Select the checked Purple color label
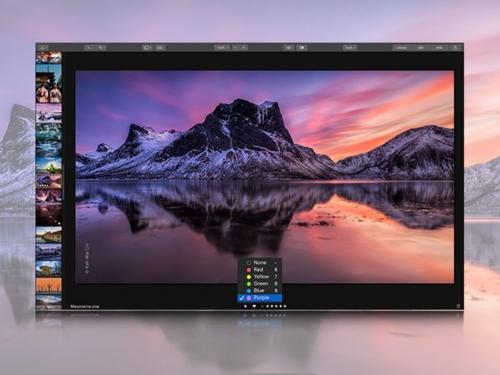 pyautogui.click(x=260, y=298)
